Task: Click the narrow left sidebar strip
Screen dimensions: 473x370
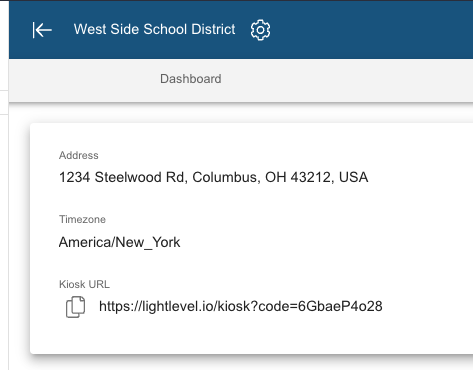Action: click(x=4, y=233)
